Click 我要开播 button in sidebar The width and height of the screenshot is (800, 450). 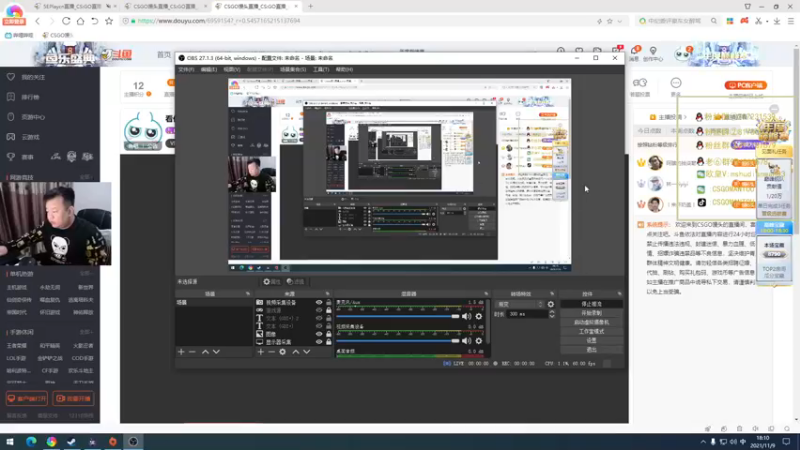(73, 398)
